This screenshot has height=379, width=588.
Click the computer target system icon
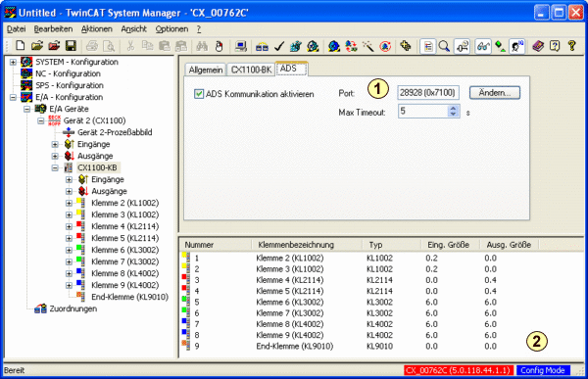pyautogui.click(x=240, y=46)
